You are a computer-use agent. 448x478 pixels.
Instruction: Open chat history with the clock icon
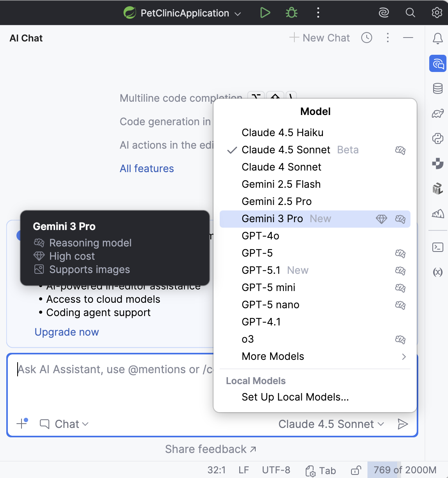(366, 38)
